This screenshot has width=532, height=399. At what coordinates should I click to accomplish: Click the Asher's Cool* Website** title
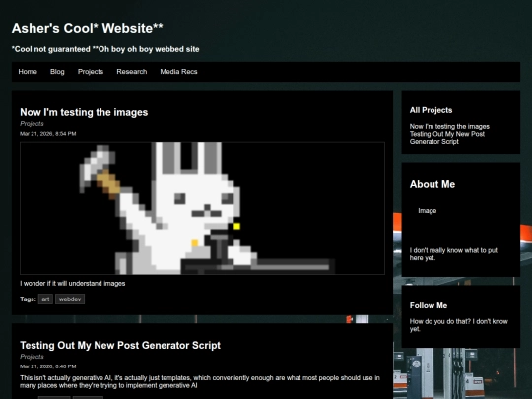(88, 28)
